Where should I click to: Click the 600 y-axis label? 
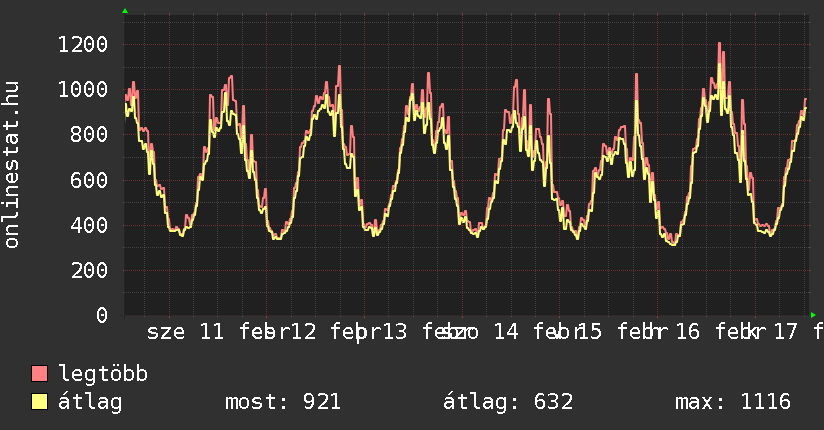coord(90,180)
